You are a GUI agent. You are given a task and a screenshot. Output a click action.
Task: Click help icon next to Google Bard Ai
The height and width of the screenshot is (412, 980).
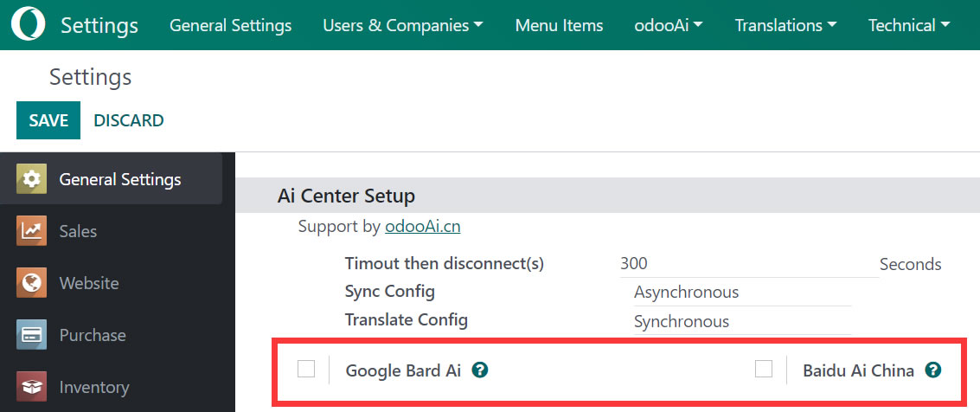[x=480, y=370]
